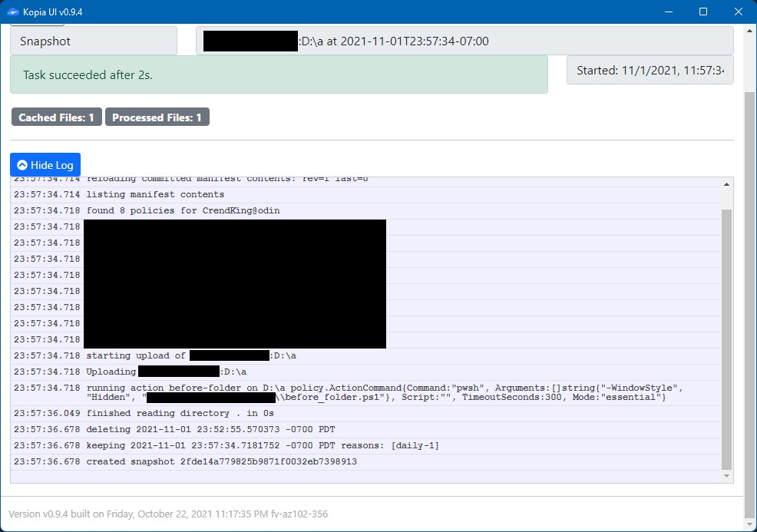Select the Snapshot tab
This screenshot has width=757, height=532.
pyautogui.click(x=92, y=40)
